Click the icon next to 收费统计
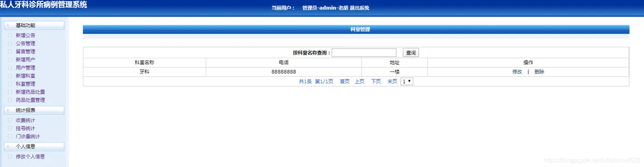This screenshot has height=167, width=644. click(x=10, y=120)
